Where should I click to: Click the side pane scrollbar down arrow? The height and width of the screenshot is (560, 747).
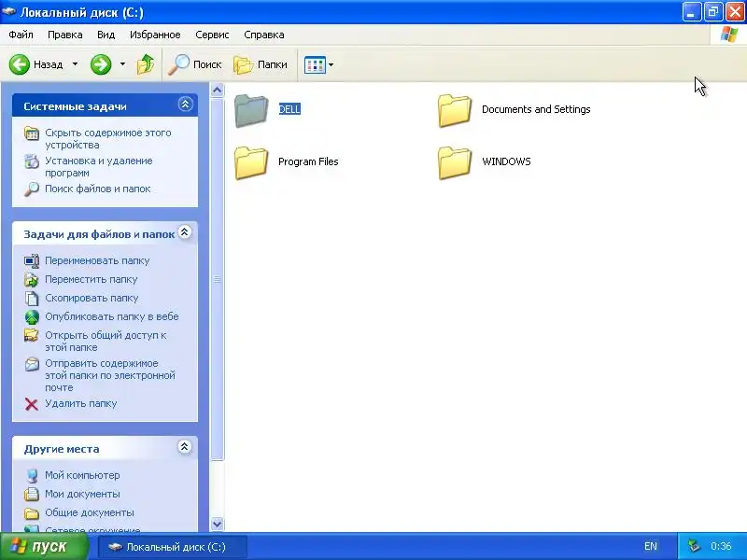point(218,524)
